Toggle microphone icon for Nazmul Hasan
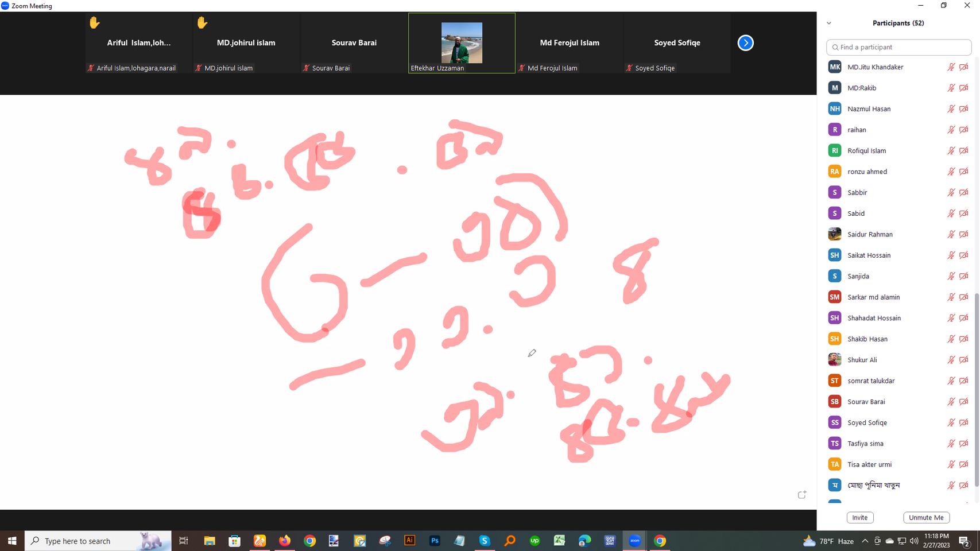Viewport: 980px width, 551px height. pos(951,109)
